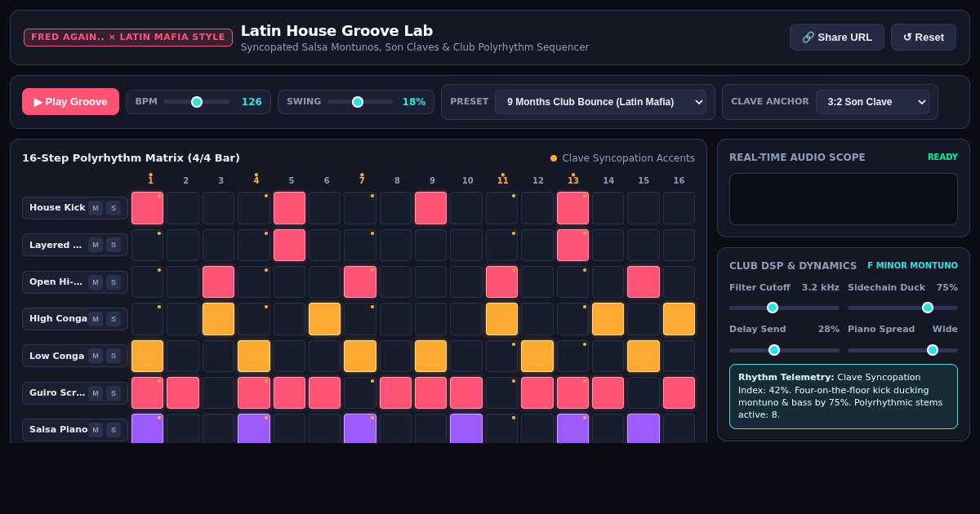Enable Guiro Scraper step 3
The width and height of the screenshot is (980, 514).
(218, 393)
